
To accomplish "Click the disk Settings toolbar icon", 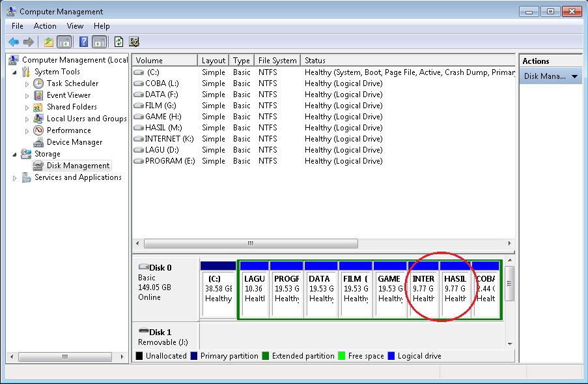I will tap(134, 42).
